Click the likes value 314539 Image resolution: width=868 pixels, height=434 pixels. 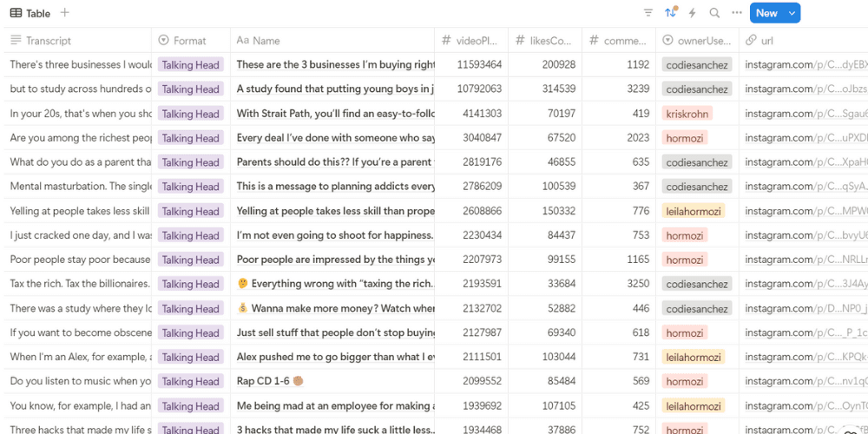(558, 89)
